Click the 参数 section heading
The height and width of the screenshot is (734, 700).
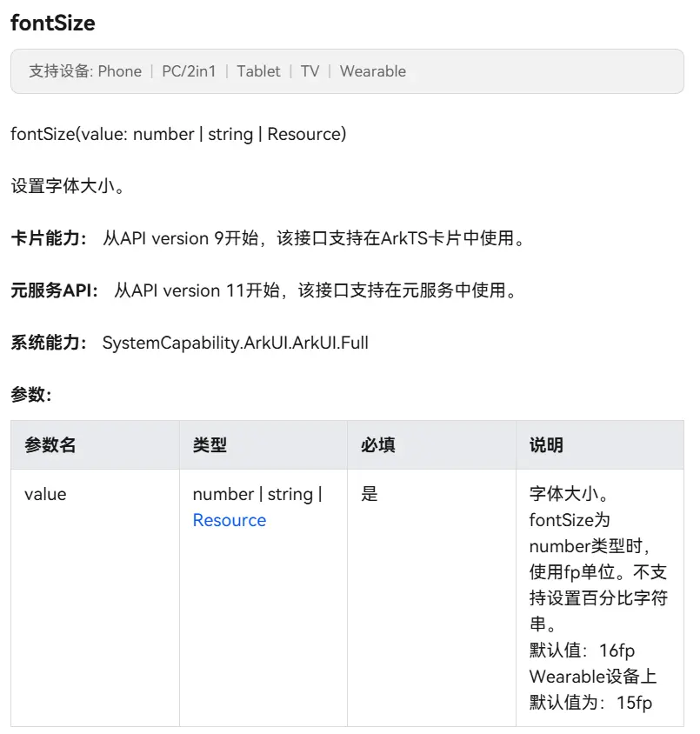pos(31,395)
